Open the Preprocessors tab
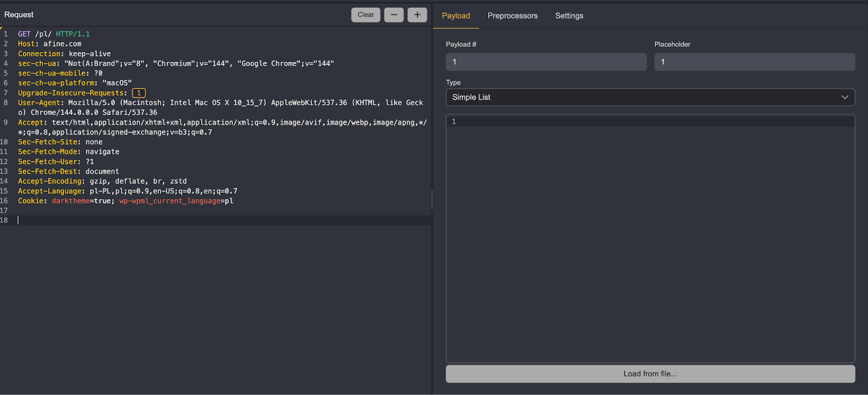 (x=513, y=16)
